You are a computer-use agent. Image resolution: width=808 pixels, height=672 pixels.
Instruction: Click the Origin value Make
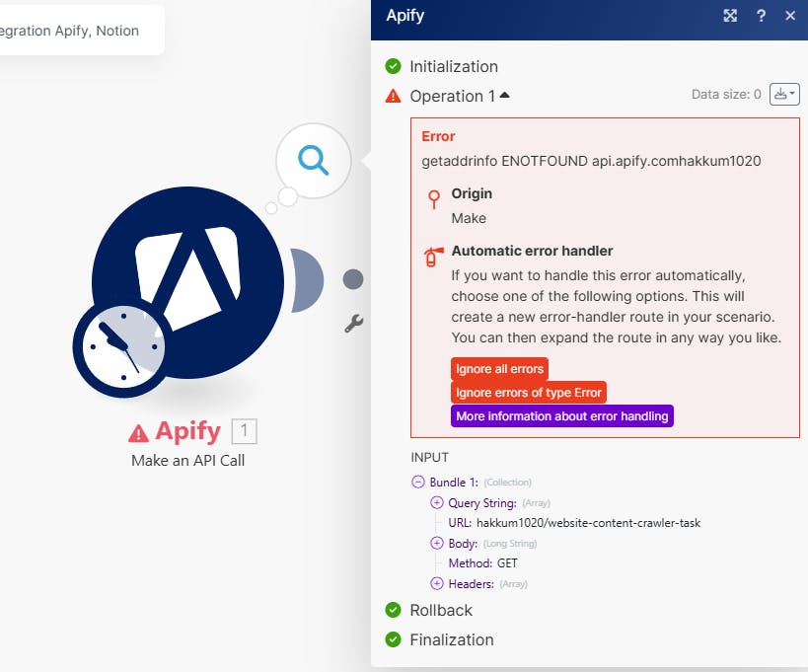pyautogui.click(x=469, y=218)
